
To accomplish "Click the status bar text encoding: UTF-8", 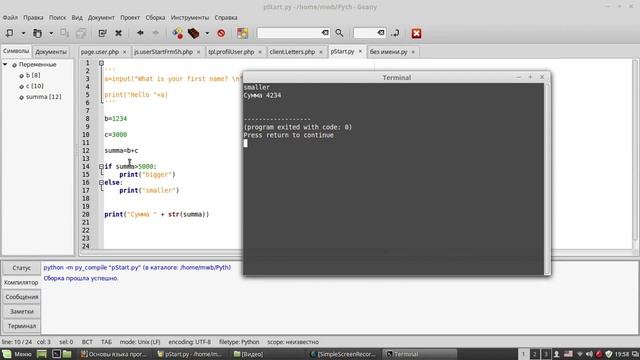I will pyautogui.click(x=190, y=342).
